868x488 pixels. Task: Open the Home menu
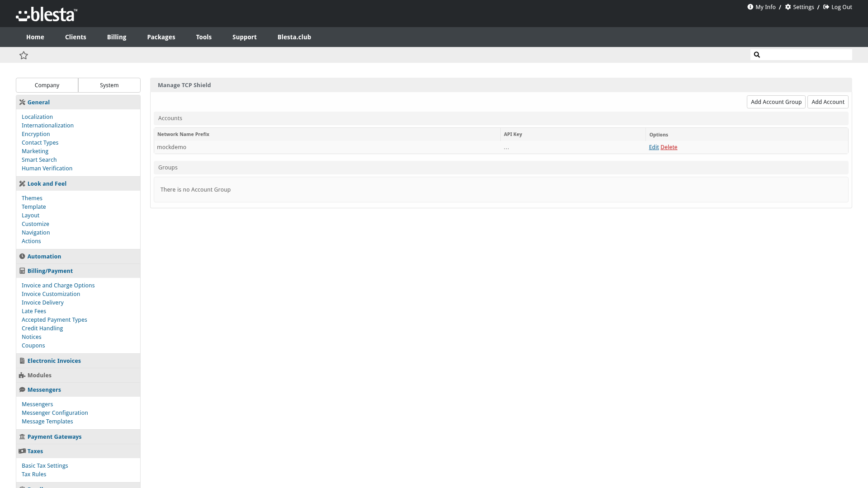point(35,37)
